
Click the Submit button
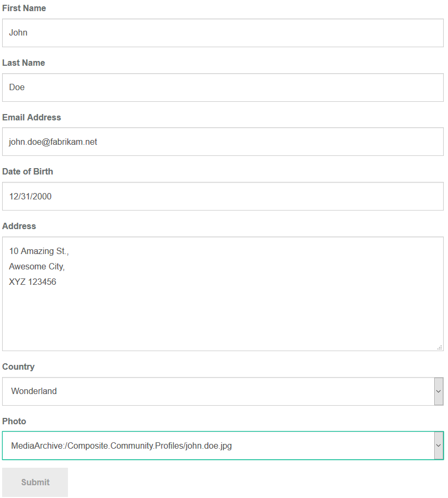pos(35,482)
